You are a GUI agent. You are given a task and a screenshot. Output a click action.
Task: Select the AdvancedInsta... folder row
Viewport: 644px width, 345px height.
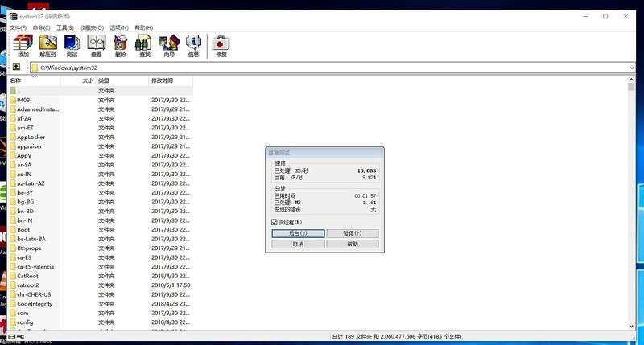(x=101, y=109)
